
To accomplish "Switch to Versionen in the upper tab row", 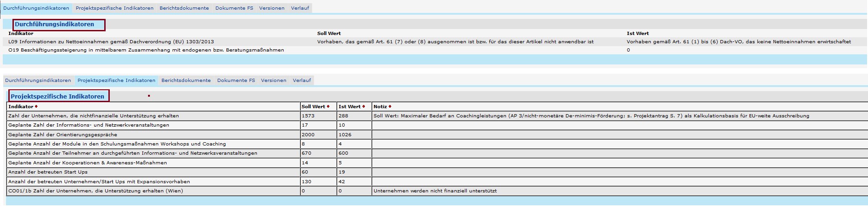I will (272, 8).
